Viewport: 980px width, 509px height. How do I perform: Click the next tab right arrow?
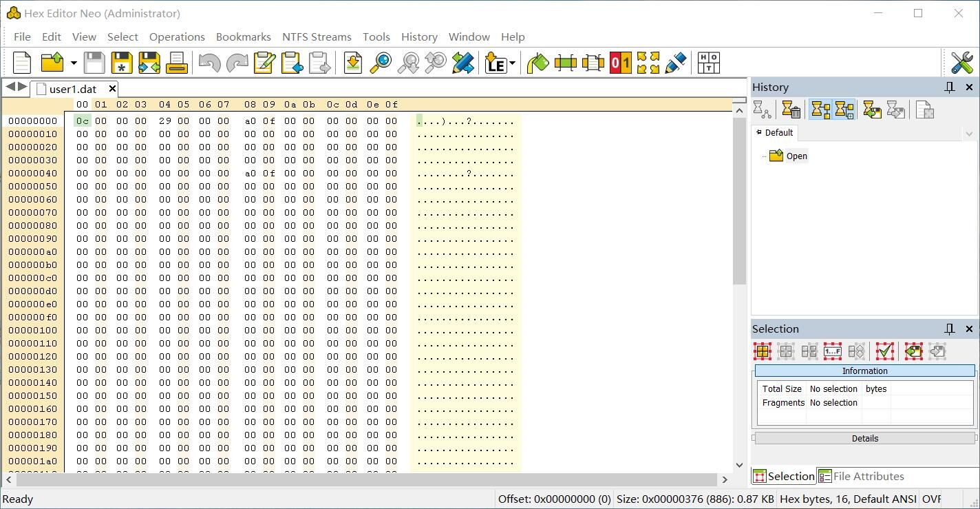click(x=22, y=87)
